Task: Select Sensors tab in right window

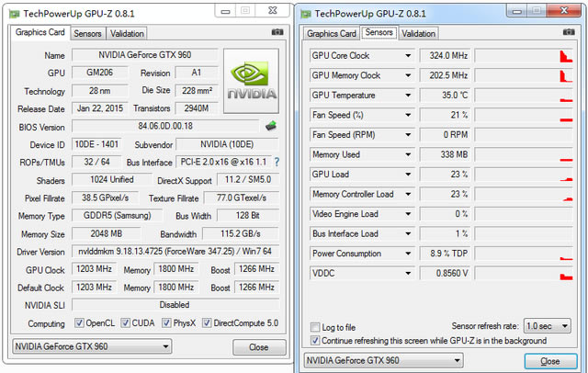Action: pos(379,32)
